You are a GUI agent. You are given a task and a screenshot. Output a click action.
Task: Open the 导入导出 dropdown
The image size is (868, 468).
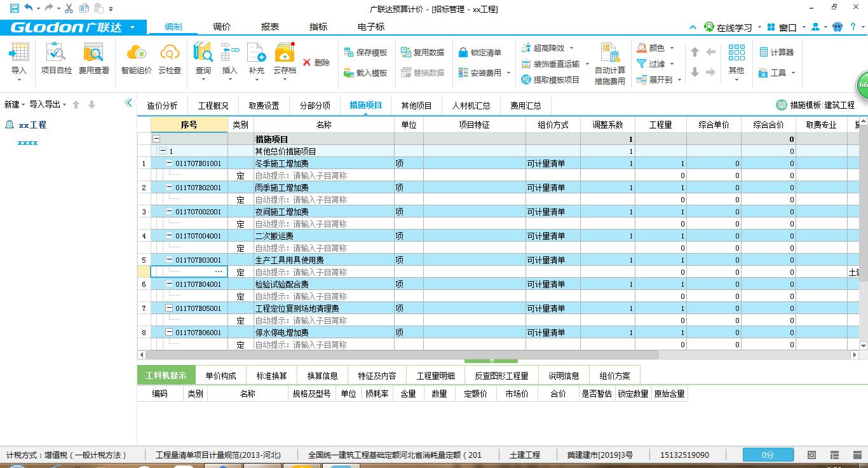[48, 104]
